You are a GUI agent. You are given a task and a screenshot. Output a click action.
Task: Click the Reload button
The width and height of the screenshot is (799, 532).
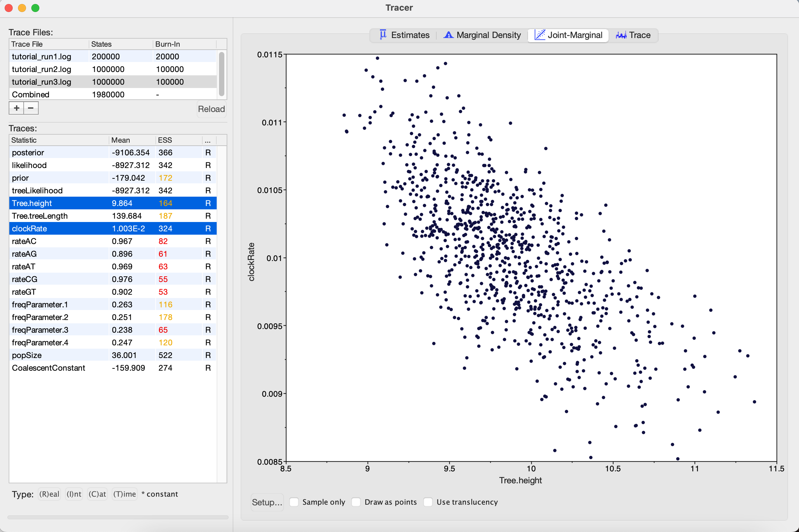tap(211, 109)
